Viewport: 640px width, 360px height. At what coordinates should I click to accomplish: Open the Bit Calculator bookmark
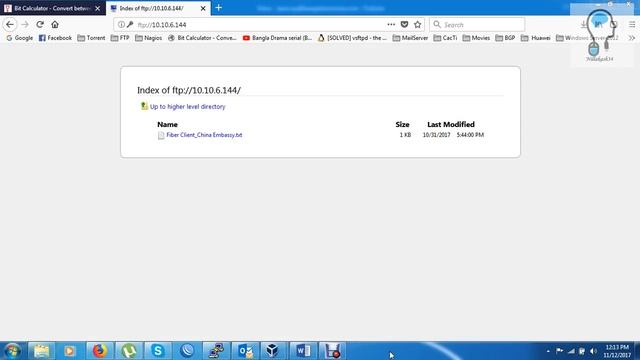click(202, 38)
